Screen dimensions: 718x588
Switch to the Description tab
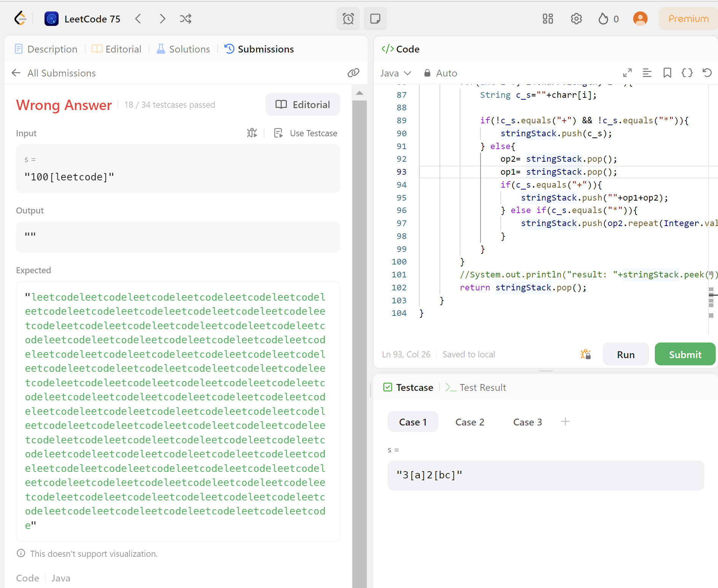point(46,49)
